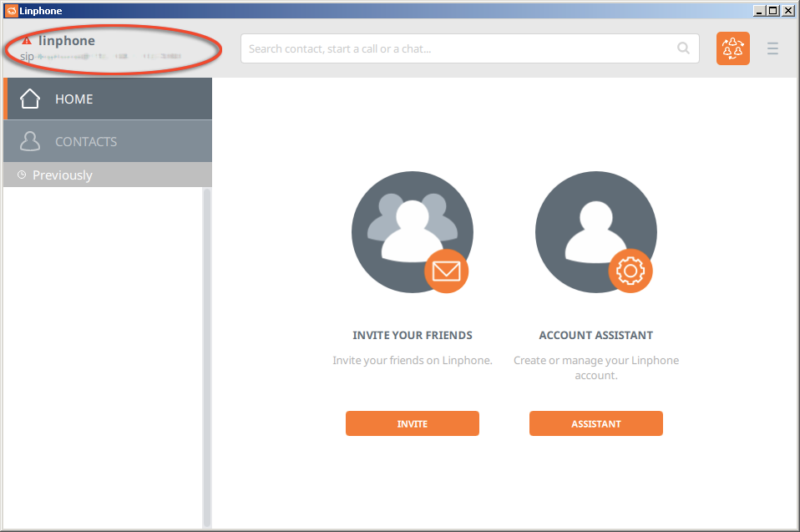Viewport: 800px width, 532px height.
Task: Click the blurred sip address text
Action: click(100, 56)
